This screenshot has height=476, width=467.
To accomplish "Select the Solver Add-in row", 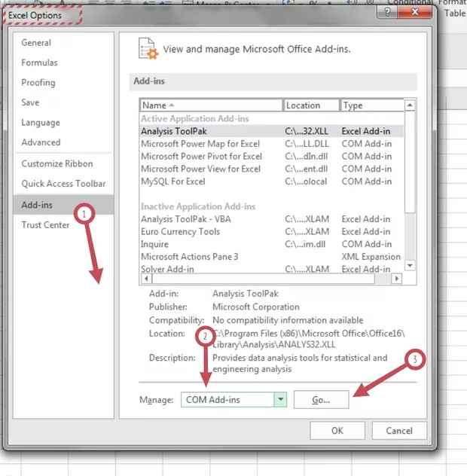I will coord(272,269).
